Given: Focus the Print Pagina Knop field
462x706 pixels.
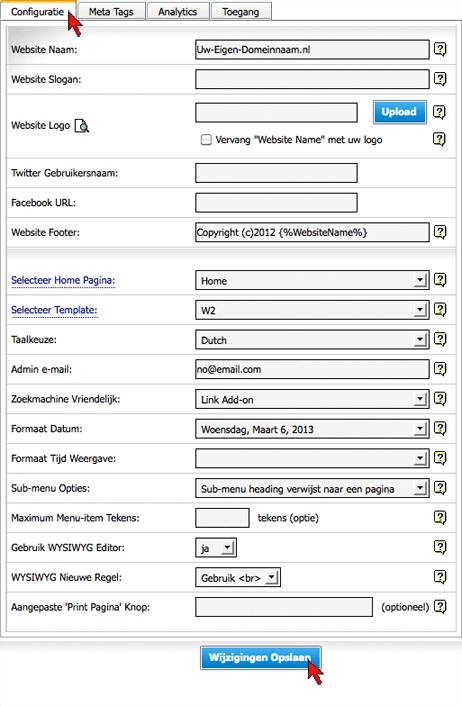Looking at the screenshot, I should coord(284,607).
